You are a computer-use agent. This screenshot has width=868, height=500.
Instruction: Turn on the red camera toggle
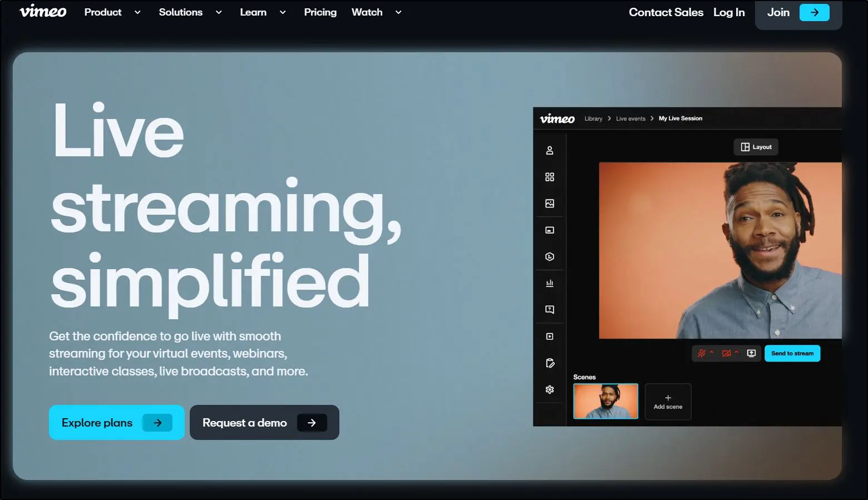(726, 353)
